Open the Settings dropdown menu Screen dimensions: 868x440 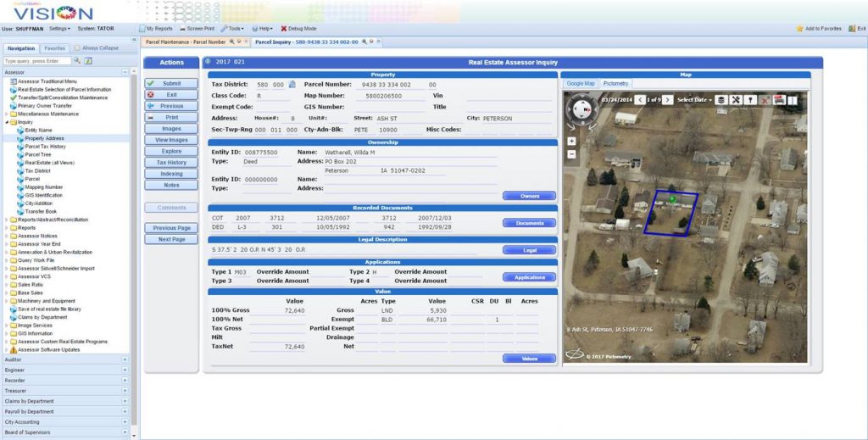pyautogui.click(x=59, y=29)
